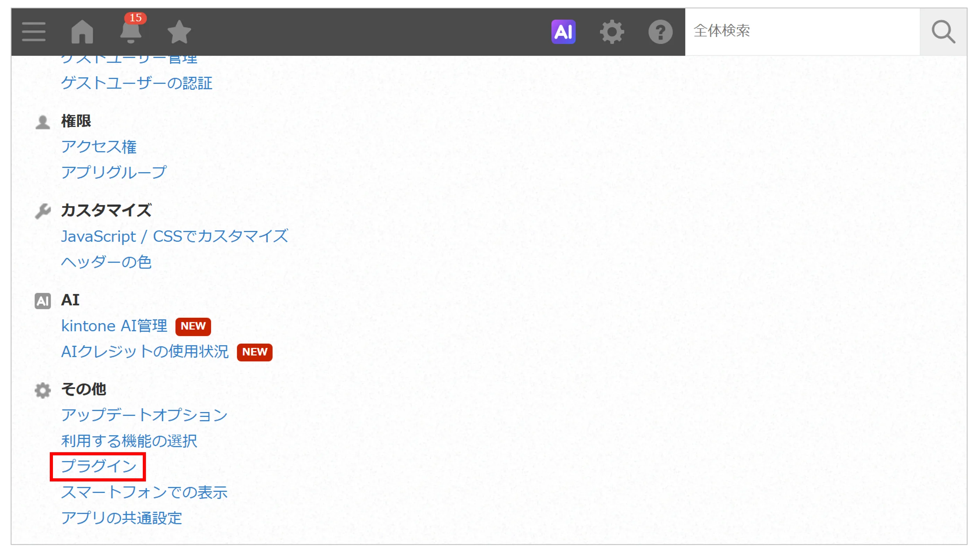This screenshot has width=980, height=557.
Task: Open 利用する機能の選択 link
Action: point(129,441)
